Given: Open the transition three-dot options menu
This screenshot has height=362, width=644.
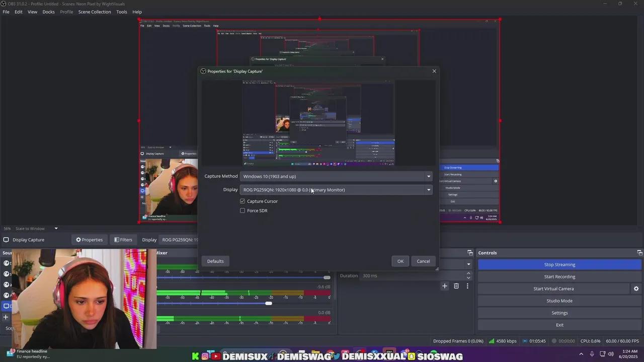Looking at the screenshot, I should (x=467, y=286).
